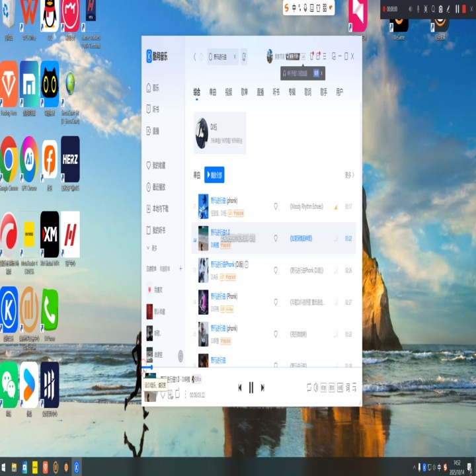Screen dimensions: 476x476
Task: Click blue button in the dark VIP tooltip
Action: (x=316, y=73)
